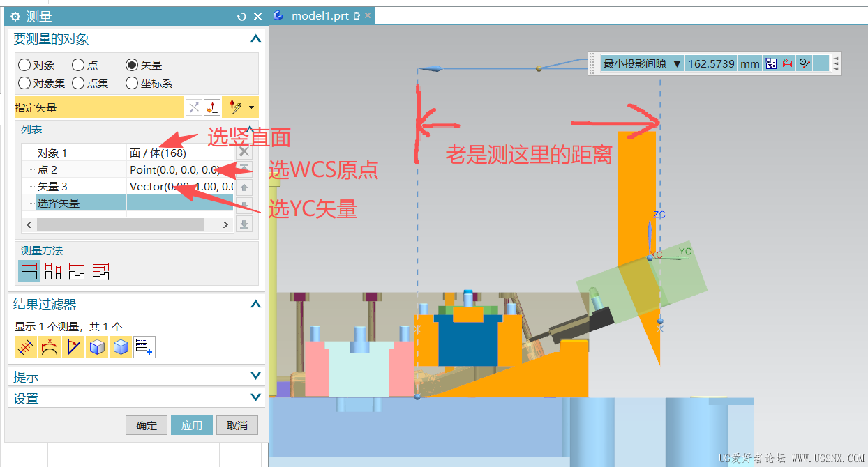
Task: Click the 面 / 体(168) cell
Action: tap(180, 153)
